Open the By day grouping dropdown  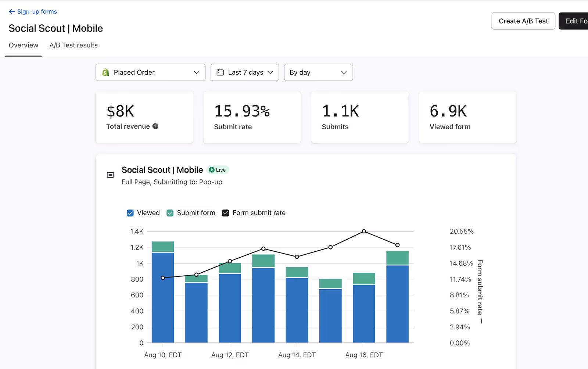pyautogui.click(x=318, y=72)
